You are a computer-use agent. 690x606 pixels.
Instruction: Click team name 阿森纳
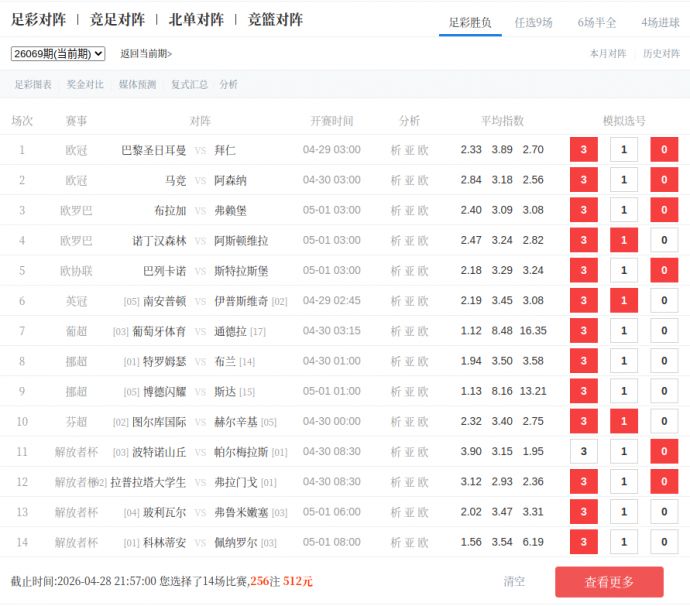point(230,180)
